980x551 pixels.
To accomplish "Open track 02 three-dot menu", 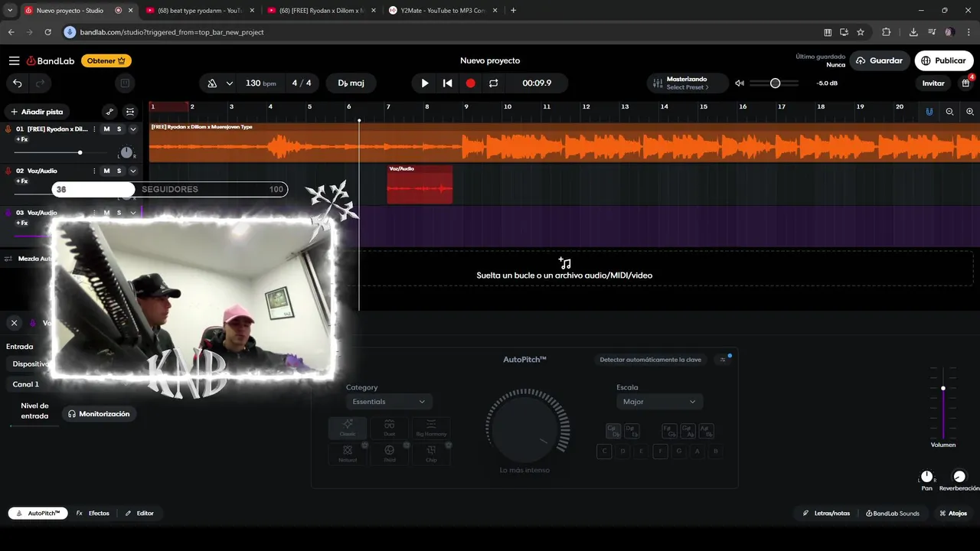I will [94, 171].
